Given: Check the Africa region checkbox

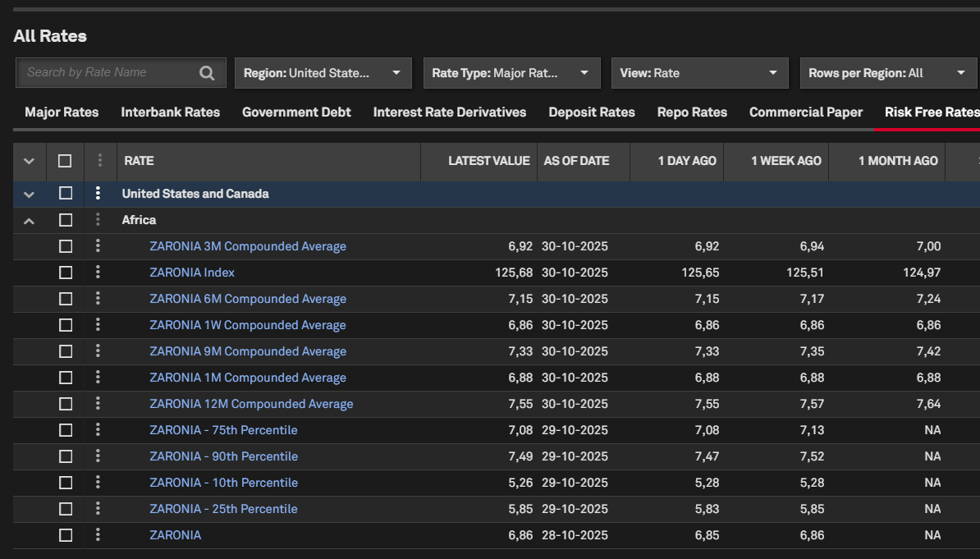Looking at the screenshot, I should pyautogui.click(x=66, y=220).
